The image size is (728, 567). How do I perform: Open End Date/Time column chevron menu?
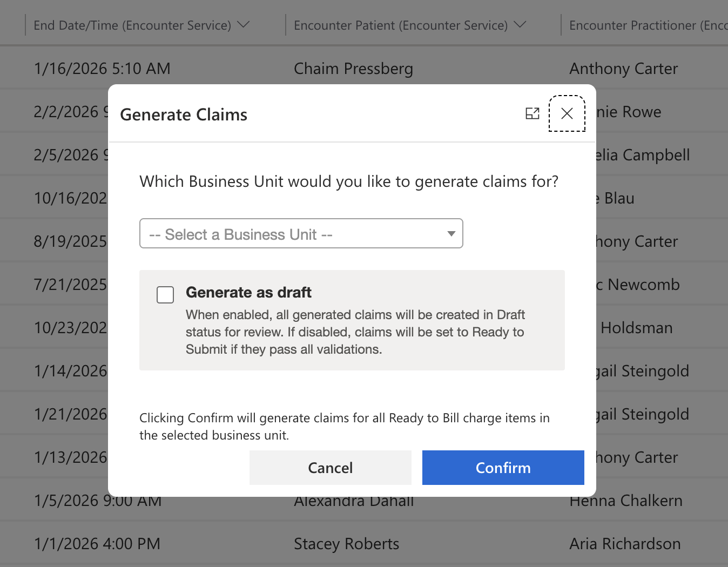click(244, 25)
